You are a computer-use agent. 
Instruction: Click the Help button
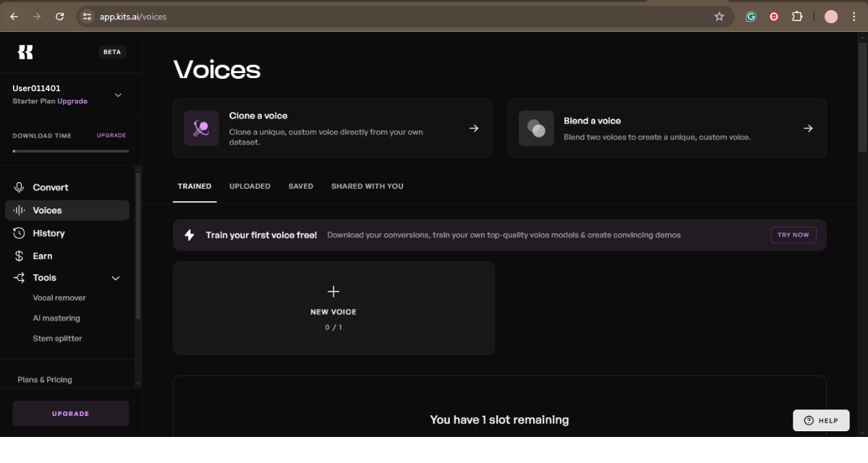821,420
